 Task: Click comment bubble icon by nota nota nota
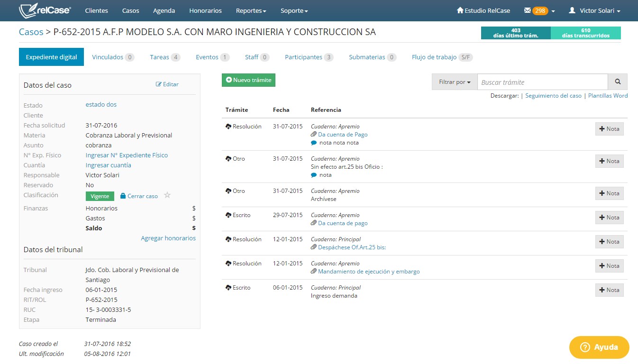click(x=314, y=143)
